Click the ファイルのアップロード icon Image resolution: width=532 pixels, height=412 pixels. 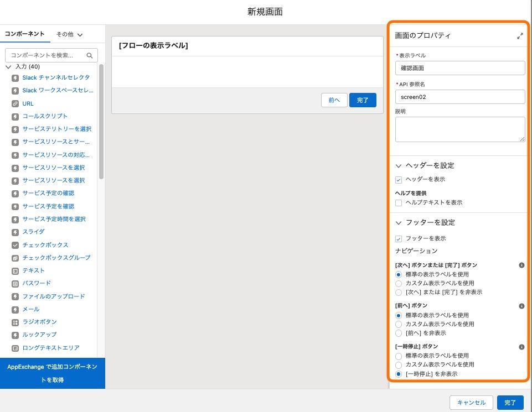click(x=15, y=297)
